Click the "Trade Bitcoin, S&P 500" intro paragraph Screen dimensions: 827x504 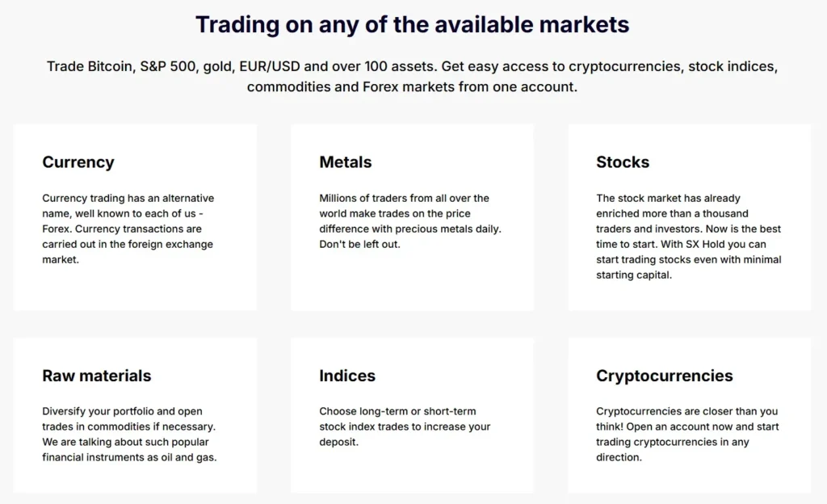[413, 76]
